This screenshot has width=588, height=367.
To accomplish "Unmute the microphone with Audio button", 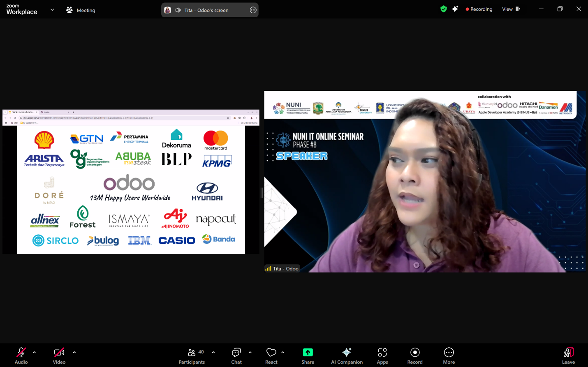I will tap(21, 355).
